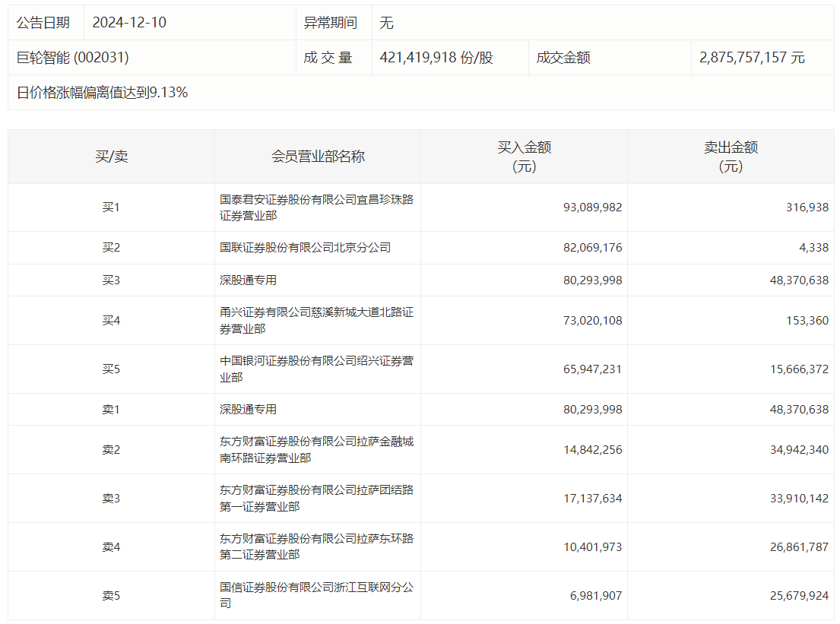This screenshot has width=840, height=624.
Task: Click the 会员营业部名称 column header
Action: click(x=318, y=157)
